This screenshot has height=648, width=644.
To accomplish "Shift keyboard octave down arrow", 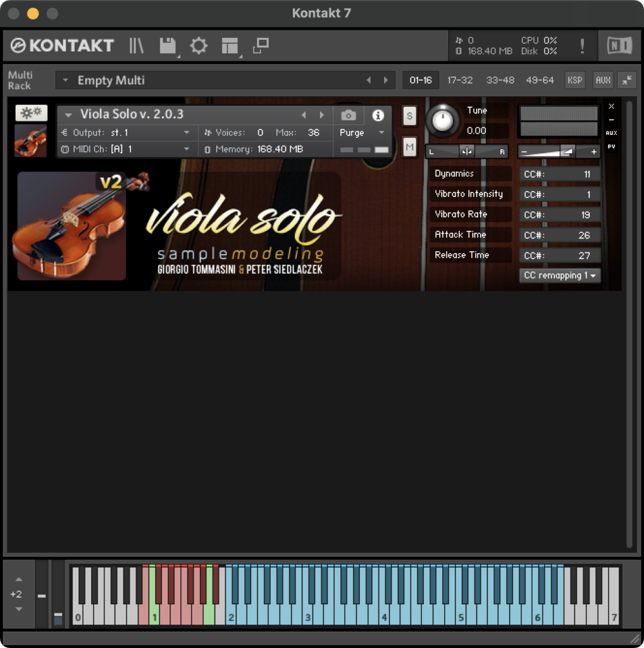I will click(x=18, y=609).
